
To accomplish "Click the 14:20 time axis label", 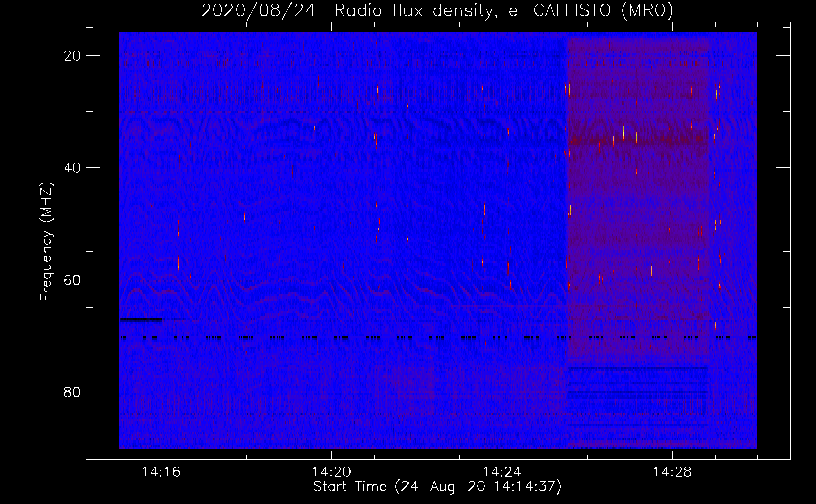I will click(331, 472).
